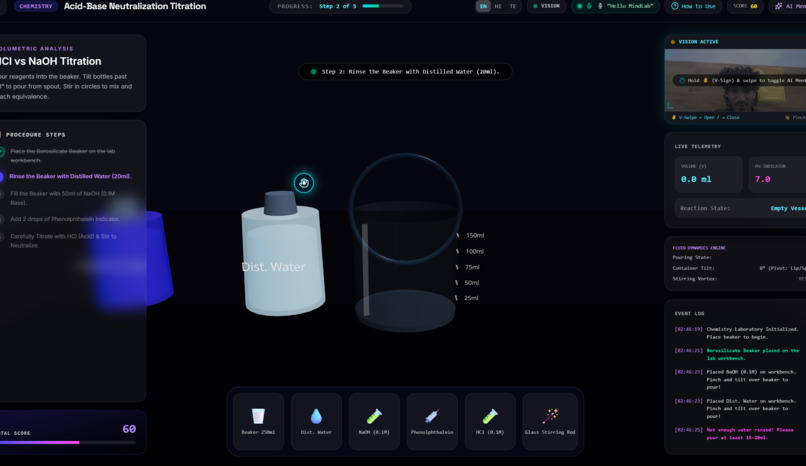This screenshot has height=466, width=806.
Task: Pick the Glass Stirring Rod item
Action: (549, 421)
